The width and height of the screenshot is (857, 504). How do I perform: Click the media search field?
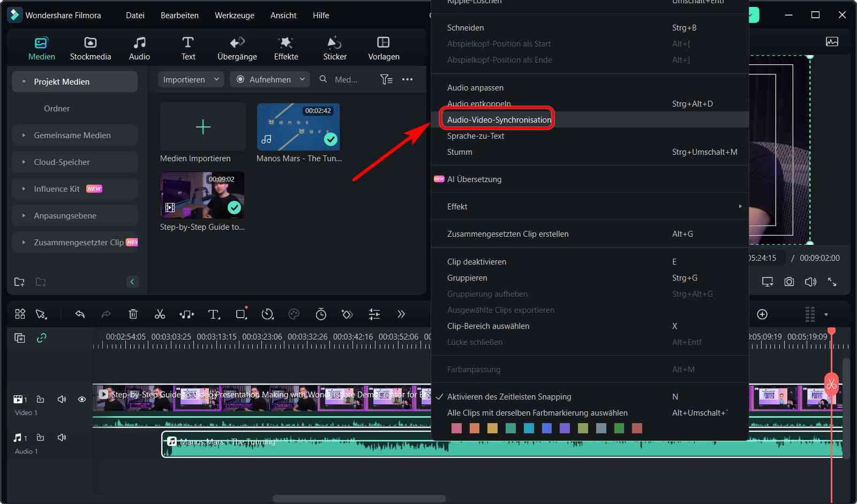click(345, 79)
